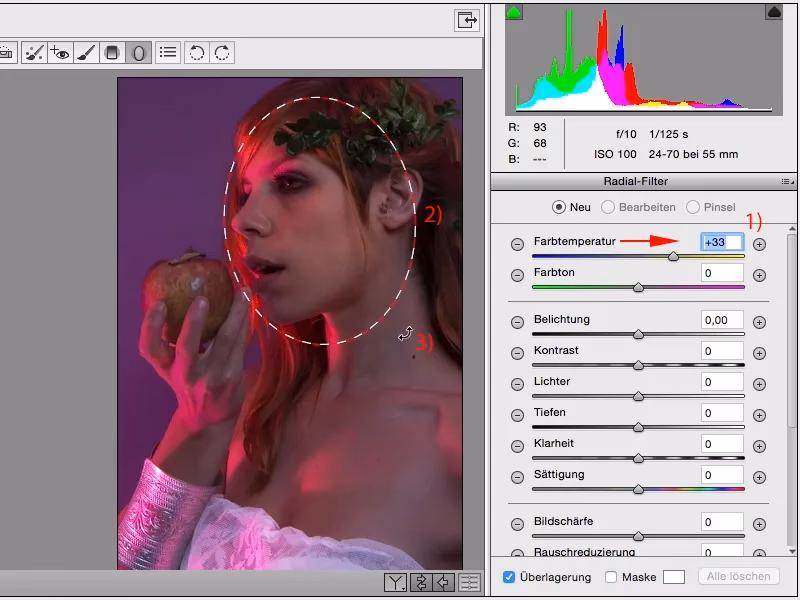Click the Farbton value field
800x600 pixels.
click(722, 273)
